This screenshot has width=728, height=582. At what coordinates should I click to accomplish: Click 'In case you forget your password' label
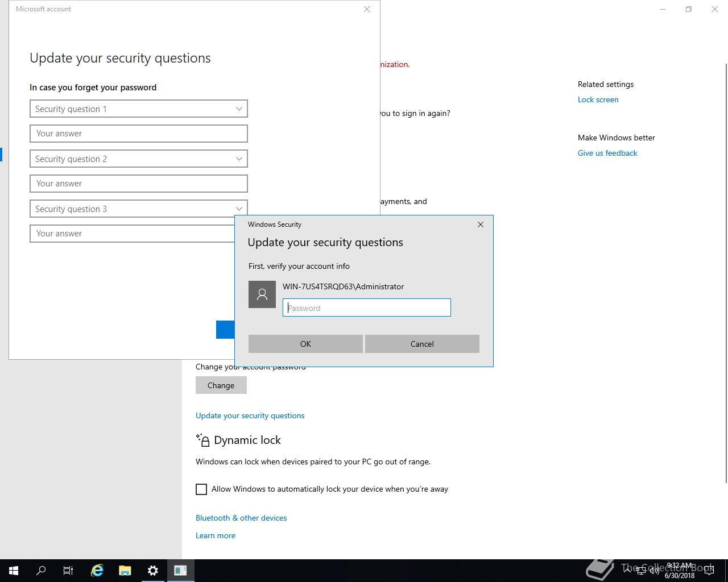click(93, 88)
